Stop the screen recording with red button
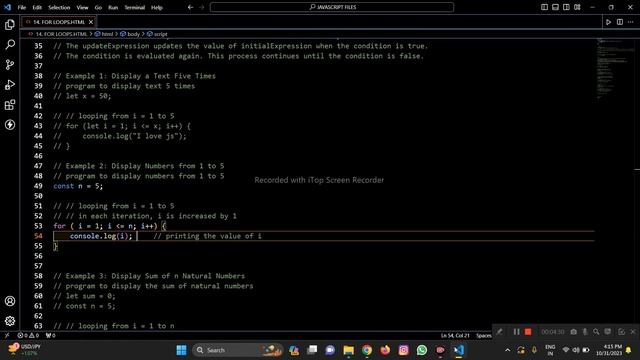The height and width of the screenshot is (360, 640). coord(528,332)
